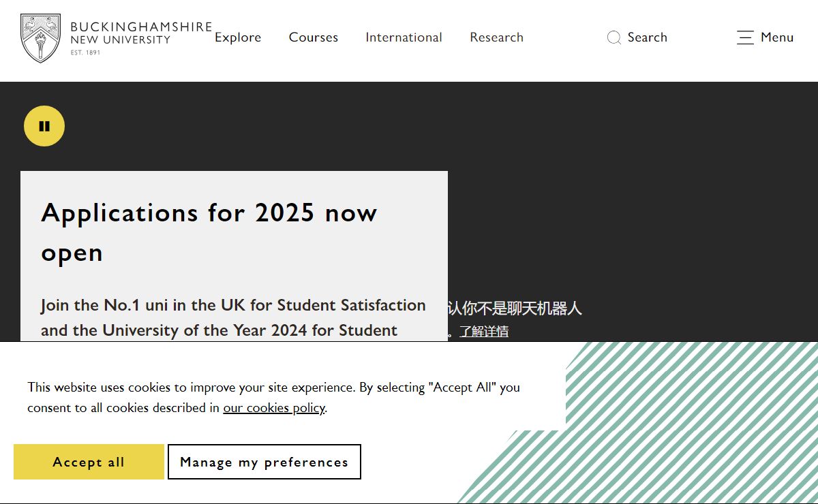Click the Search label in header

[x=648, y=37]
